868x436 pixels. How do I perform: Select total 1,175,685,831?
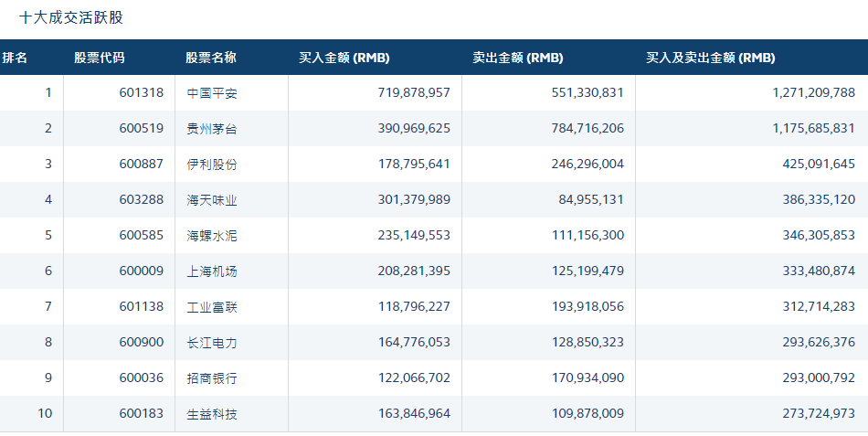(814, 128)
